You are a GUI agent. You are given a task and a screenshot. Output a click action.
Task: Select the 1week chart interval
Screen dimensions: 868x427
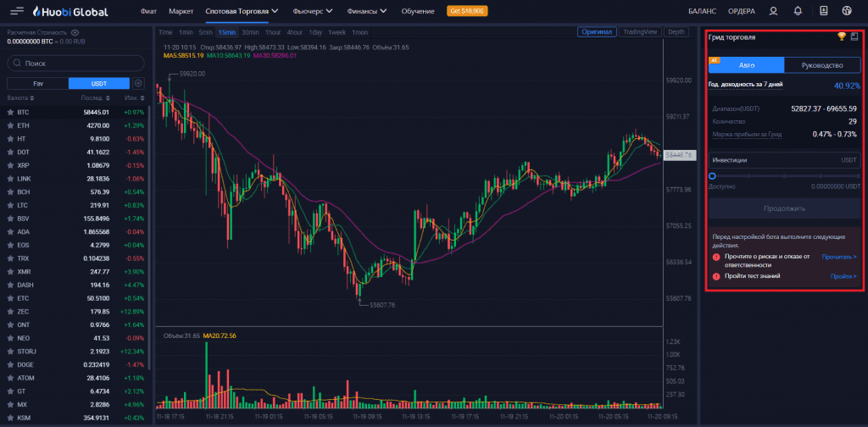pyautogui.click(x=337, y=32)
